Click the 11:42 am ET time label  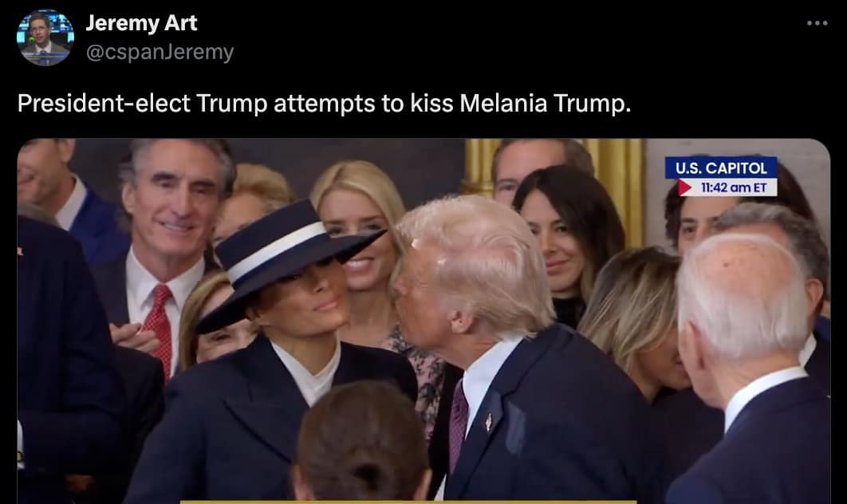[734, 187]
